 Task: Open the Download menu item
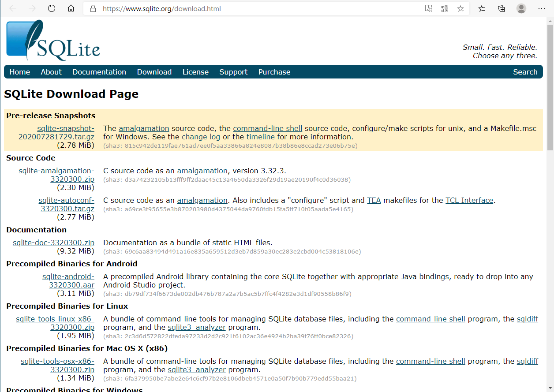click(154, 72)
